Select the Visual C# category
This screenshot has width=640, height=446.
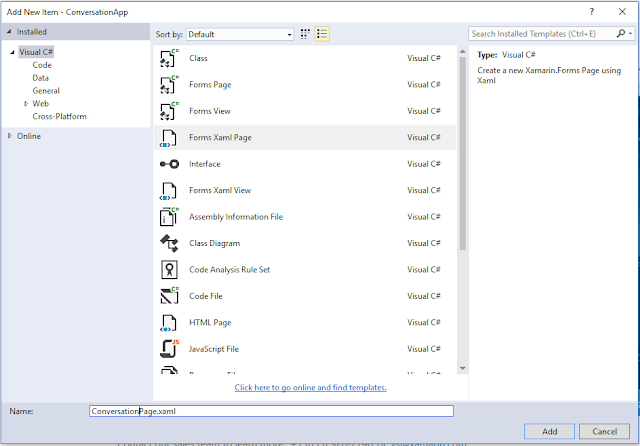[36, 52]
